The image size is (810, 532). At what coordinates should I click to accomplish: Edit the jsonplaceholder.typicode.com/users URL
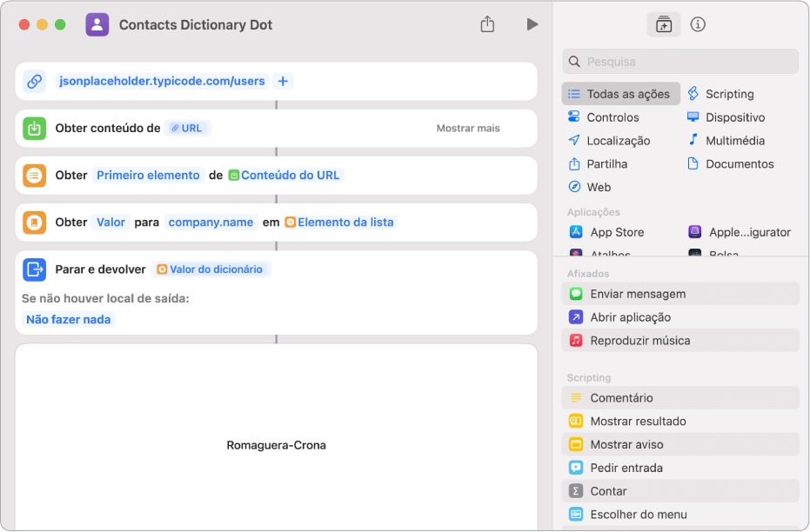162,81
